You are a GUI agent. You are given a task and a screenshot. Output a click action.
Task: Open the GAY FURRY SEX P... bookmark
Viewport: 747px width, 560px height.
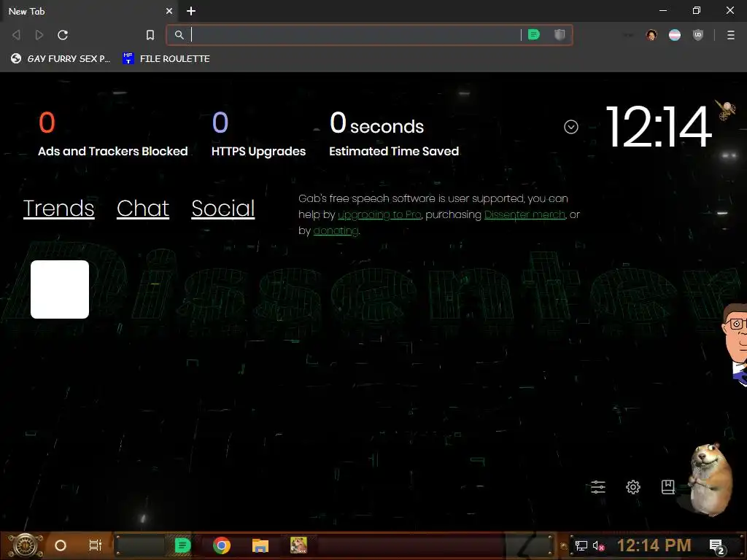pyautogui.click(x=61, y=58)
